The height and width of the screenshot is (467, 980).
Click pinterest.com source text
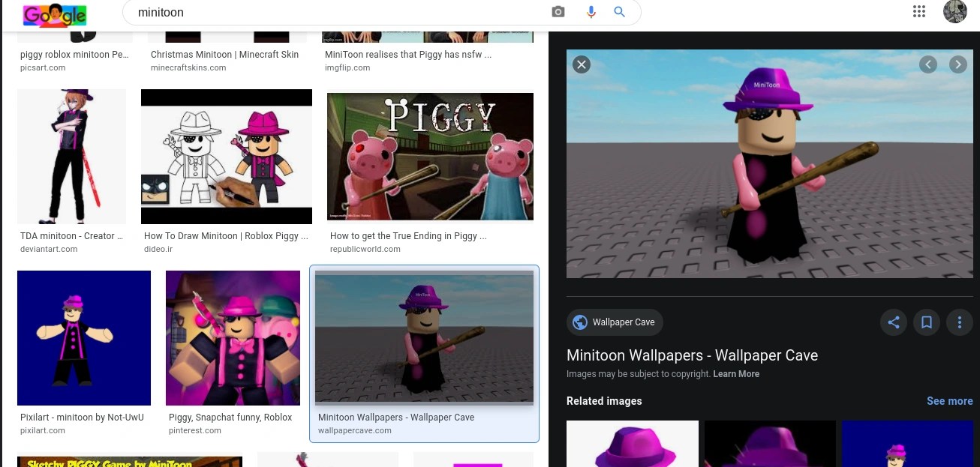[x=195, y=430]
